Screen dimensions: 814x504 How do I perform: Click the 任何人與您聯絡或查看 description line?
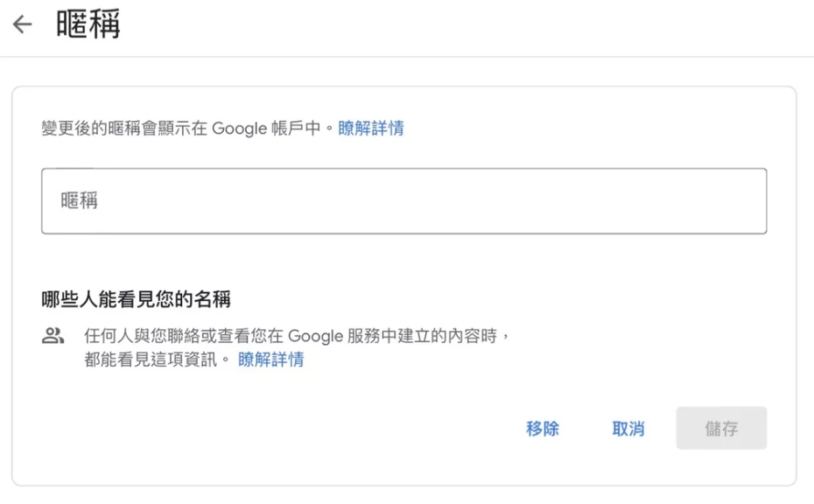[297, 336]
